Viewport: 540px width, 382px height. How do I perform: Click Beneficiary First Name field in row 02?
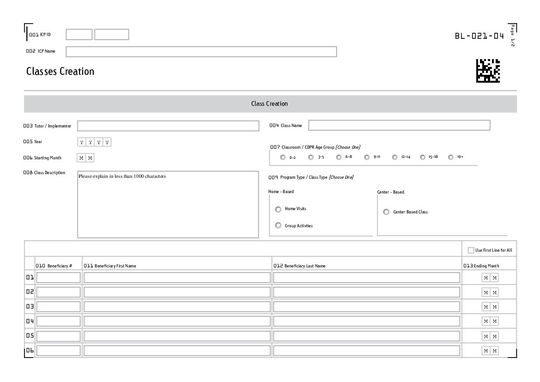pyautogui.click(x=177, y=292)
